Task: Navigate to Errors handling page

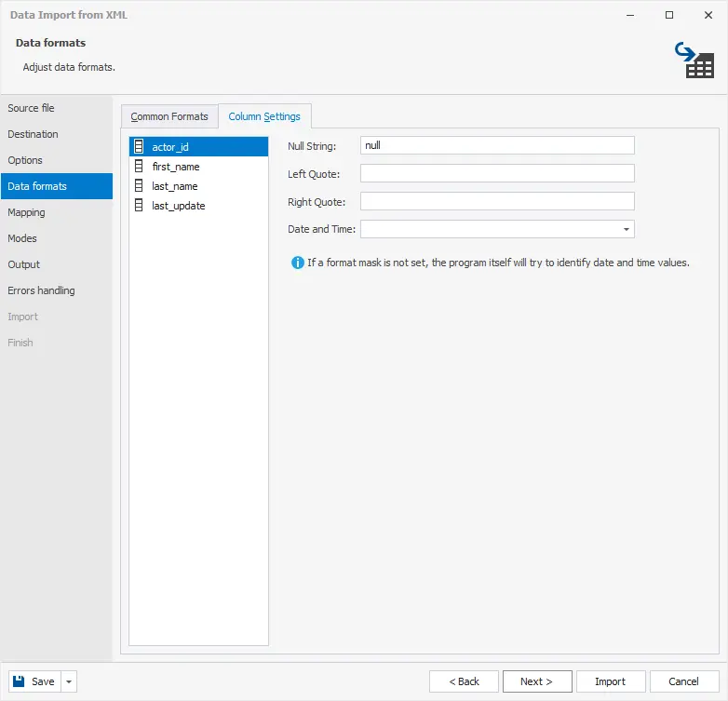Action: [x=41, y=290]
